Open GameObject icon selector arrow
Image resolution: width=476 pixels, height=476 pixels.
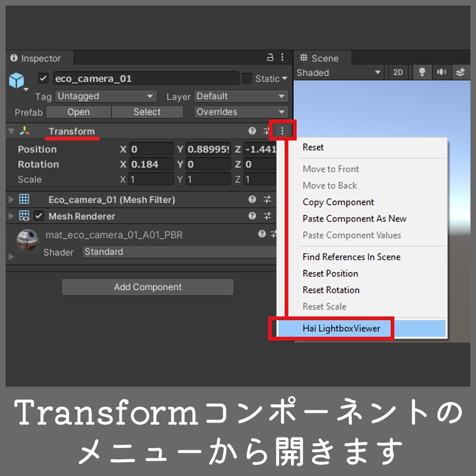(x=26, y=90)
